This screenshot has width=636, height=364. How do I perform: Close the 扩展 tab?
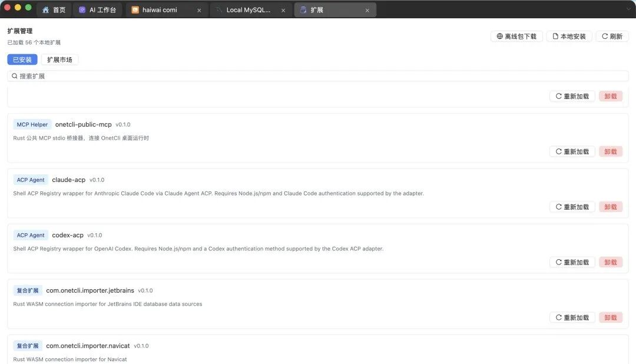(x=367, y=10)
